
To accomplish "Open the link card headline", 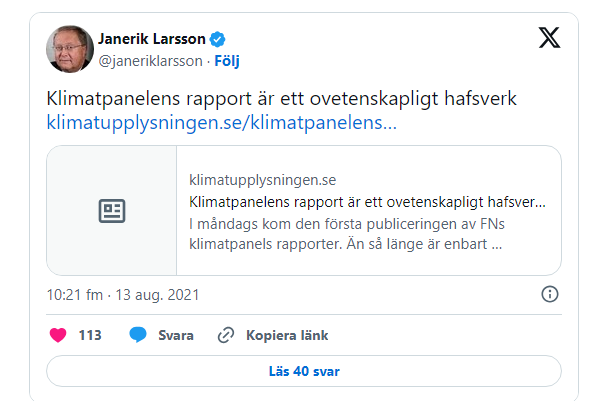I will 367,200.
